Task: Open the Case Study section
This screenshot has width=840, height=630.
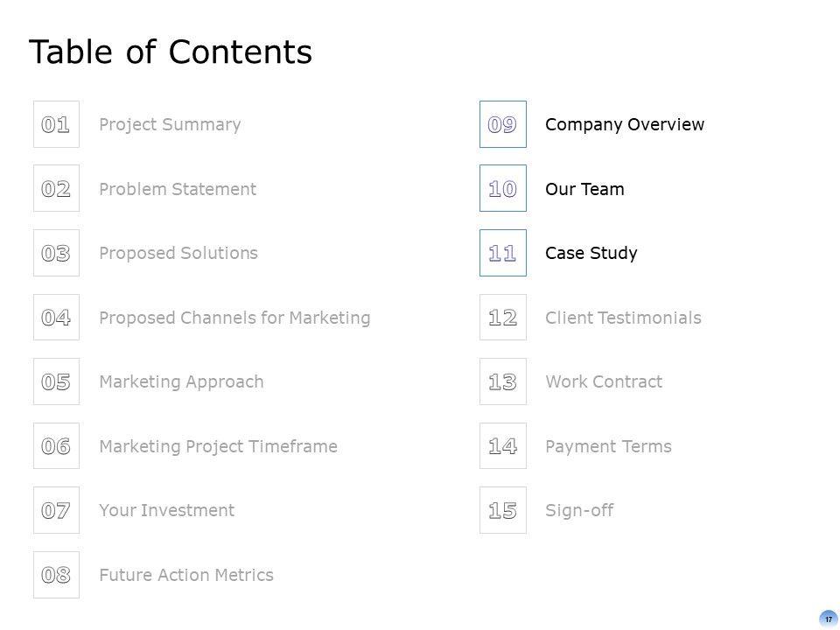Action: click(591, 253)
